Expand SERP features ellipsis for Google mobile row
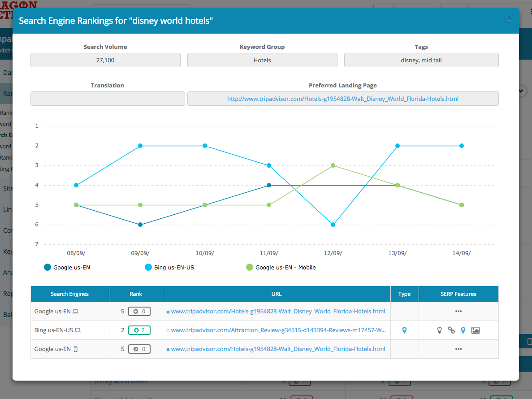 click(458, 349)
